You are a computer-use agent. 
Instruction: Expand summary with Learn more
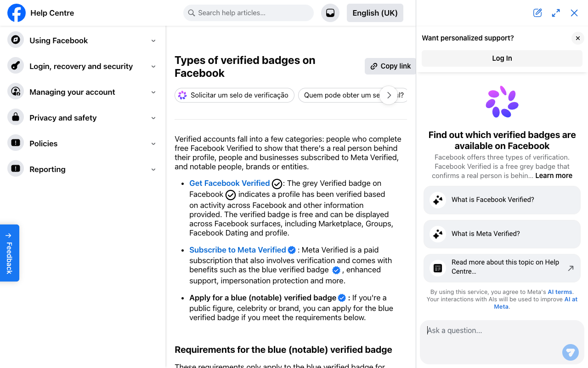point(554,176)
